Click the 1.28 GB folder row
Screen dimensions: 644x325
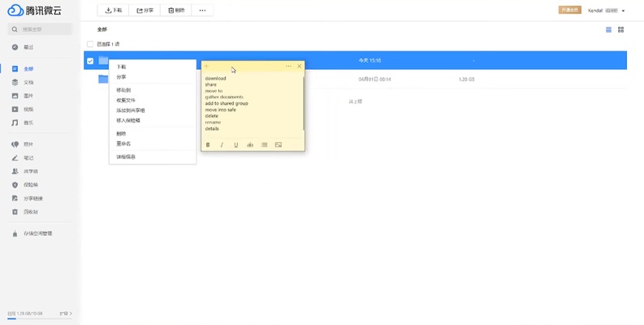pos(355,79)
